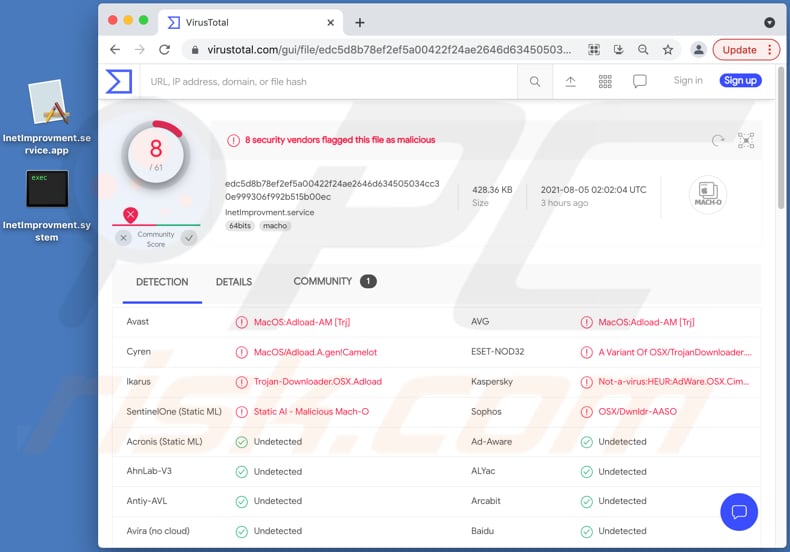Switch to the COMMUNITY tab
790x552 pixels.
(335, 281)
